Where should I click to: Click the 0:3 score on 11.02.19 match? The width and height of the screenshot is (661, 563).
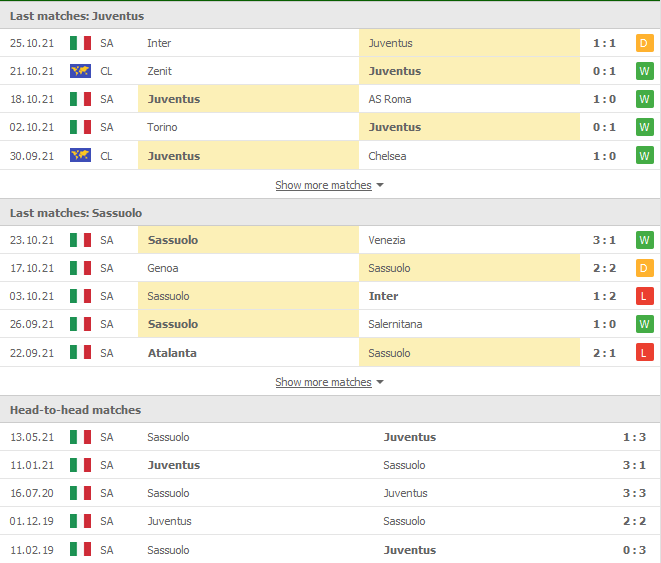(x=633, y=550)
